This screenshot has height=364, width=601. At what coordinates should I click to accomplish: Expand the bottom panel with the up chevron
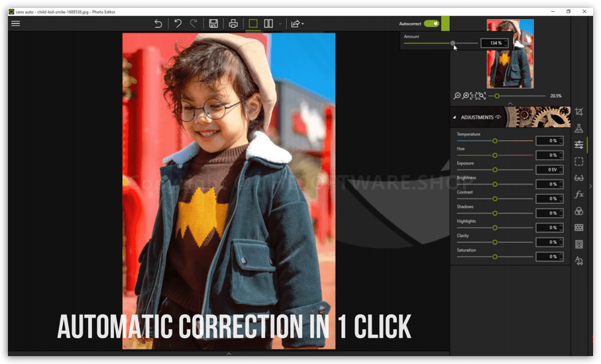(x=229, y=353)
